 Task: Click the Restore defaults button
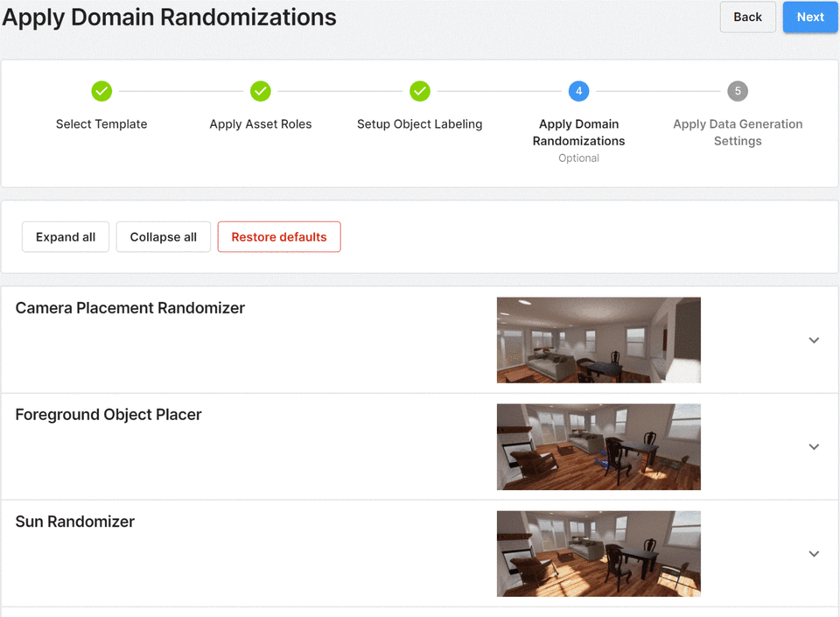pyautogui.click(x=279, y=237)
